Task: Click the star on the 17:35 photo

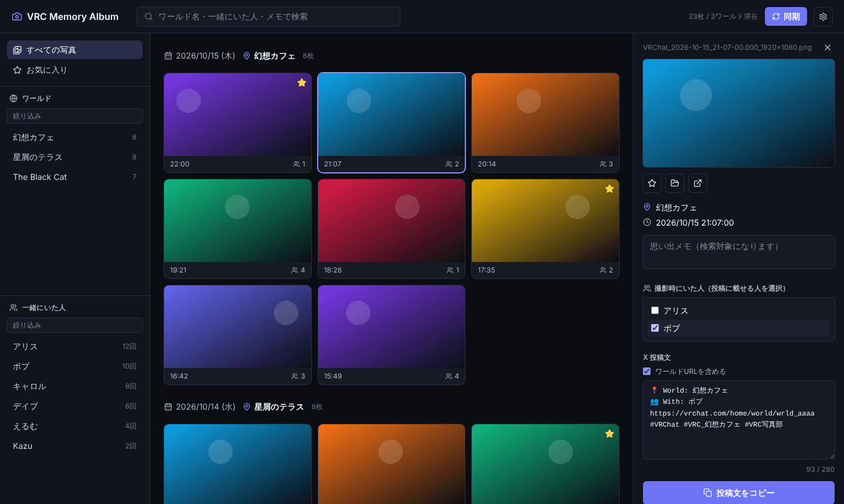Action: [610, 189]
